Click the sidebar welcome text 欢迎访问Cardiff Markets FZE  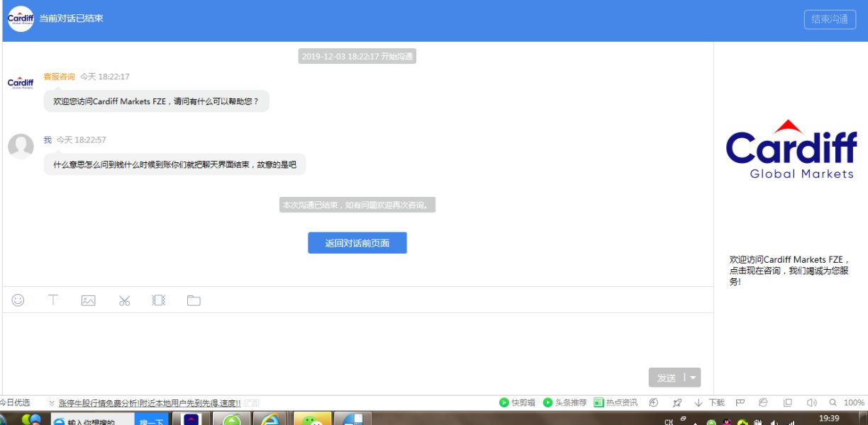pyautogui.click(x=790, y=271)
